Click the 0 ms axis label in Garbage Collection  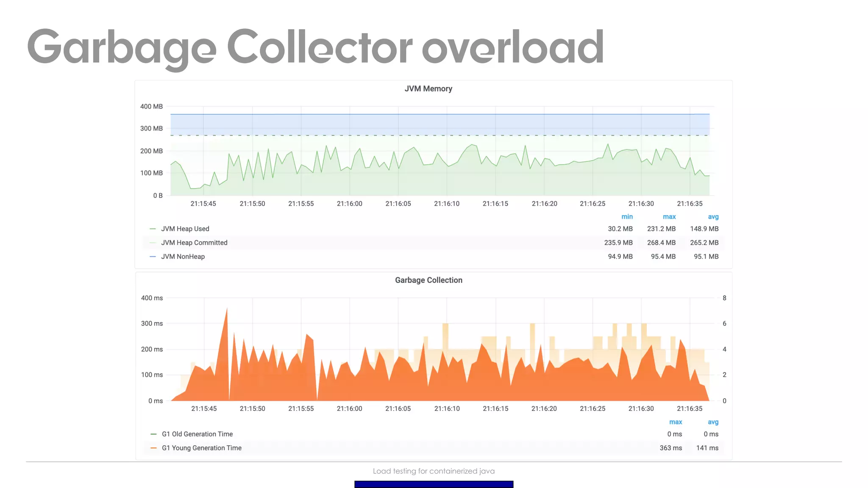[156, 401]
